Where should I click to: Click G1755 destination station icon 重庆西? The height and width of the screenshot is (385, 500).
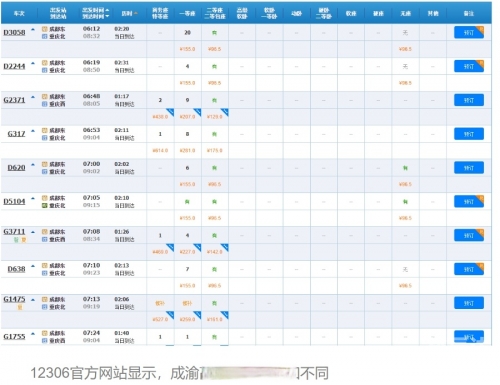point(44,341)
